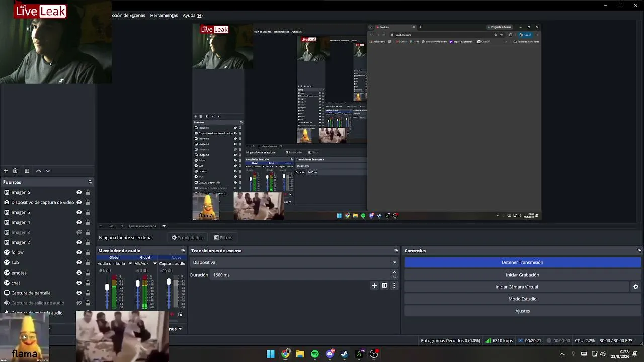The image size is (644, 362).
Task: Hide the Imagen 6 source
Action: click(79, 192)
